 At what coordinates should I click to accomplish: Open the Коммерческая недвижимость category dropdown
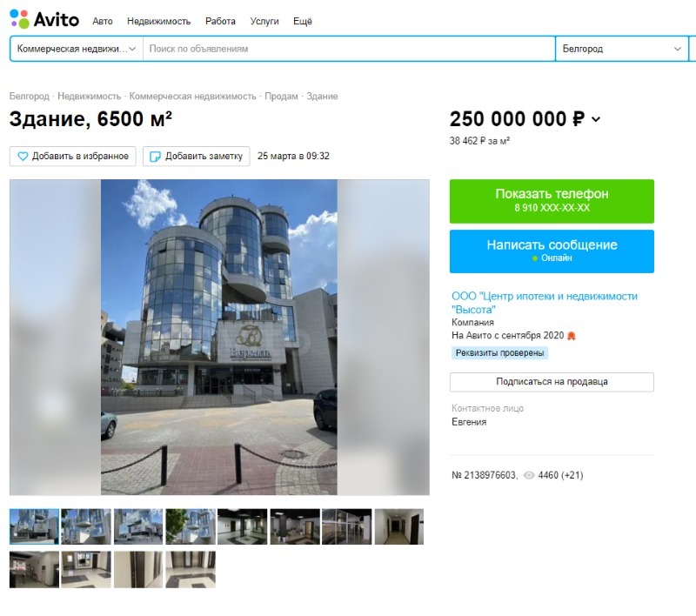tap(77, 49)
